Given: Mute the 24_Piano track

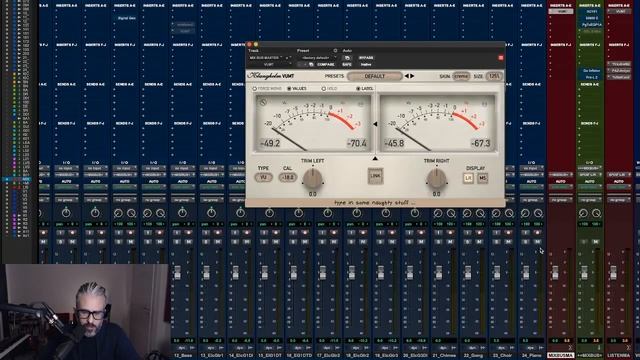Looking at the screenshot, I should pos(537,242).
